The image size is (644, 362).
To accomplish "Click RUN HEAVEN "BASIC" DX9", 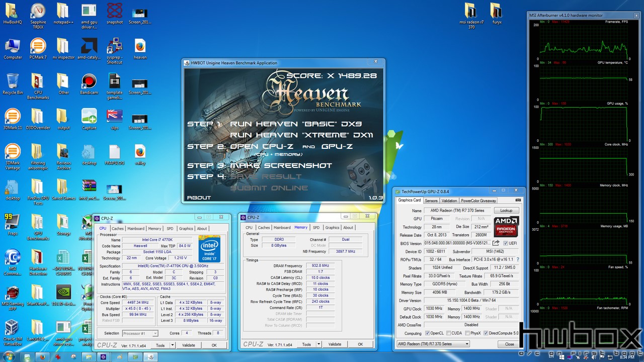I will [x=296, y=124].
